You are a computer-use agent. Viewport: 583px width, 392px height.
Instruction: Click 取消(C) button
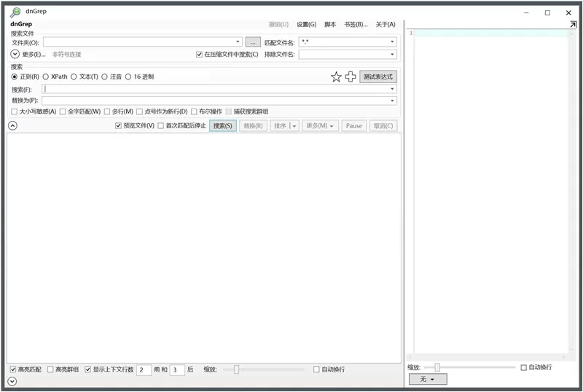pyautogui.click(x=383, y=126)
